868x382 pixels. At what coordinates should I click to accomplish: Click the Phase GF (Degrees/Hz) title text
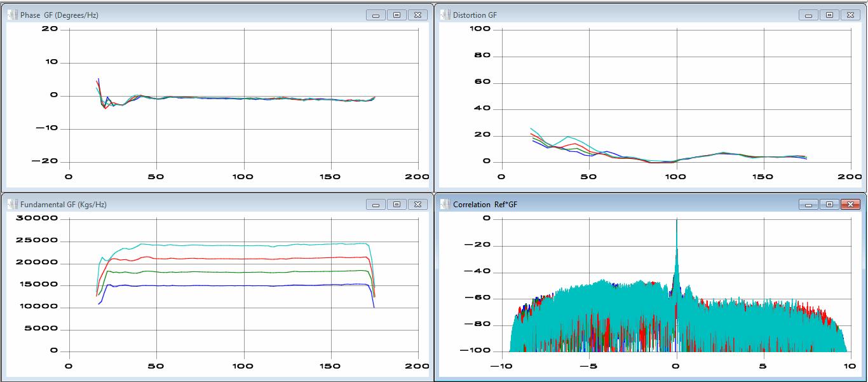59,15
